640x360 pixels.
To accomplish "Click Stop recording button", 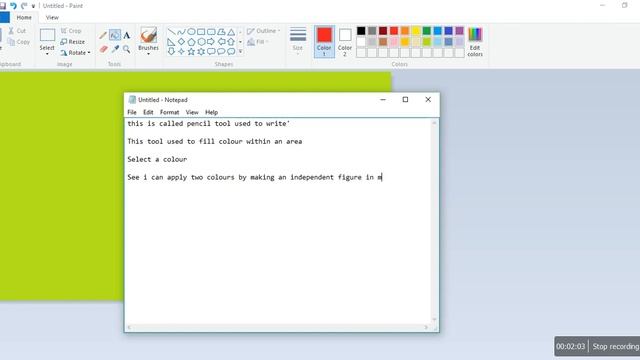I will (x=615, y=347).
